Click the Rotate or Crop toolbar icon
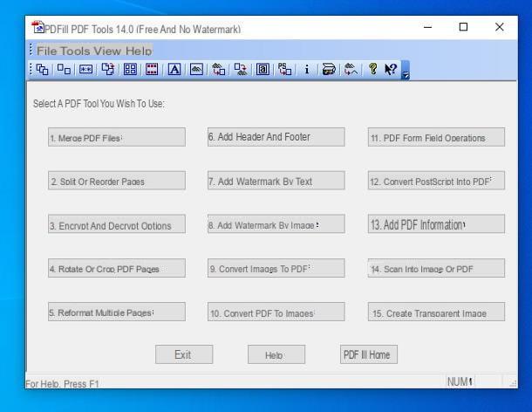Image resolution: width=532 pixels, height=412 pixels. tap(108, 69)
